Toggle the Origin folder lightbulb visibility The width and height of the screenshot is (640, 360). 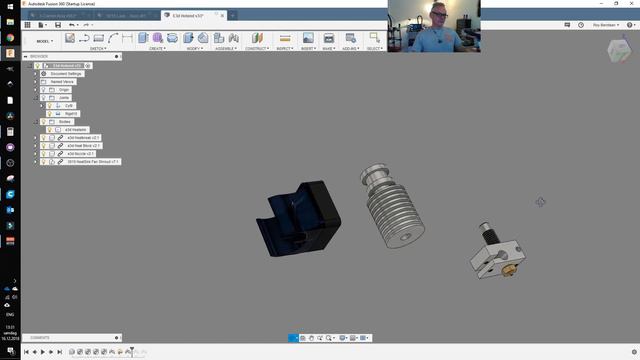[x=44, y=90]
